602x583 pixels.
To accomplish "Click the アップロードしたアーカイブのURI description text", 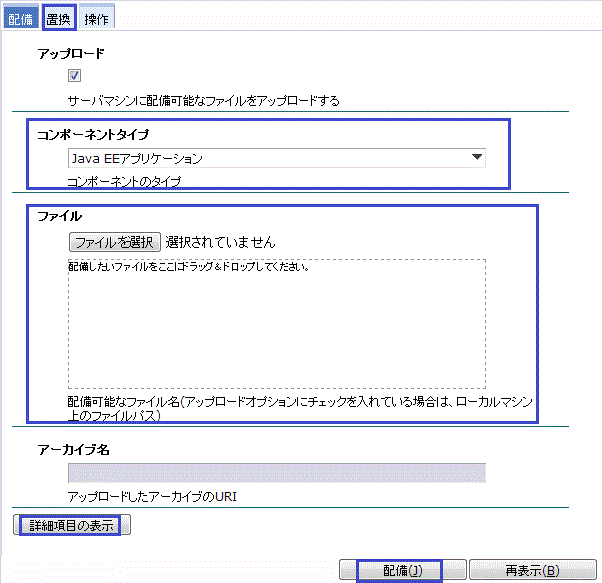I will click(x=157, y=497).
